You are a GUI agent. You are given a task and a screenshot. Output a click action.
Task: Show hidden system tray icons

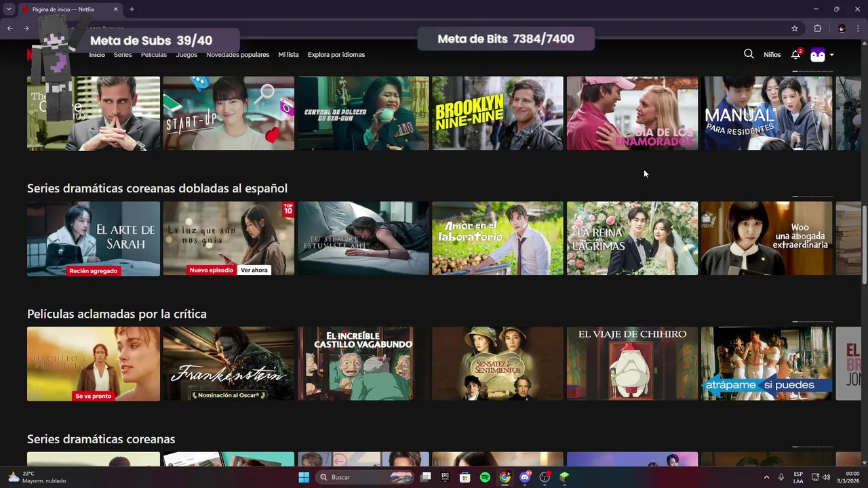(766, 477)
